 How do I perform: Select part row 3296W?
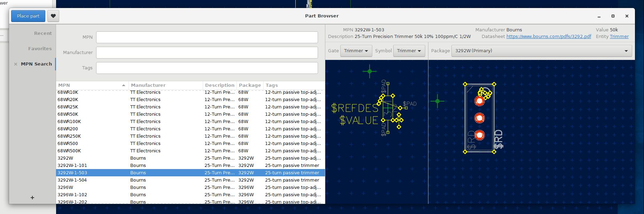pyautogui.click(x=191, y=188)
